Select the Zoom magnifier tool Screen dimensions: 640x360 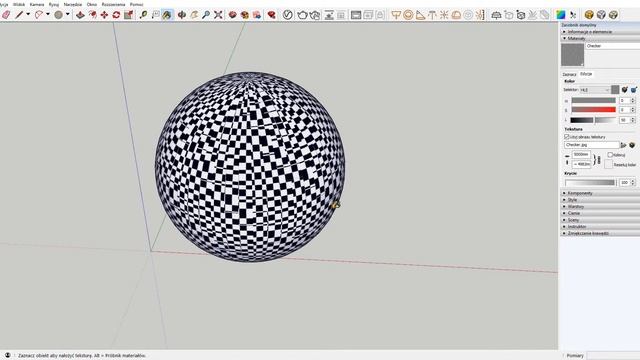206,15
